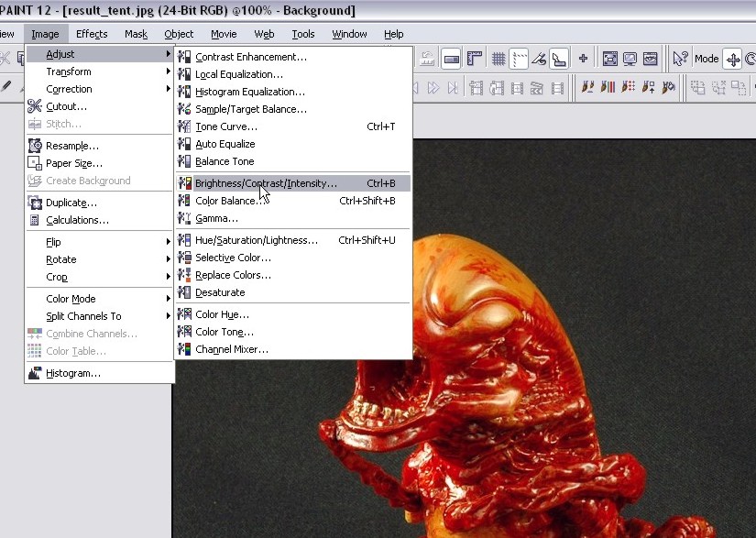
Task: Apply Desaturate to the image
Action: [293, 292]
